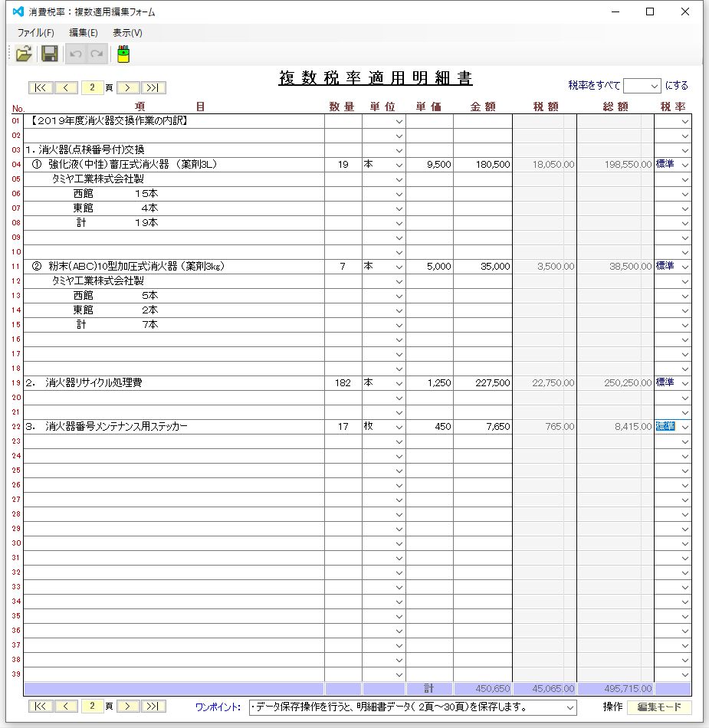Click the 計 7本 cell

[x=174, y=325]
